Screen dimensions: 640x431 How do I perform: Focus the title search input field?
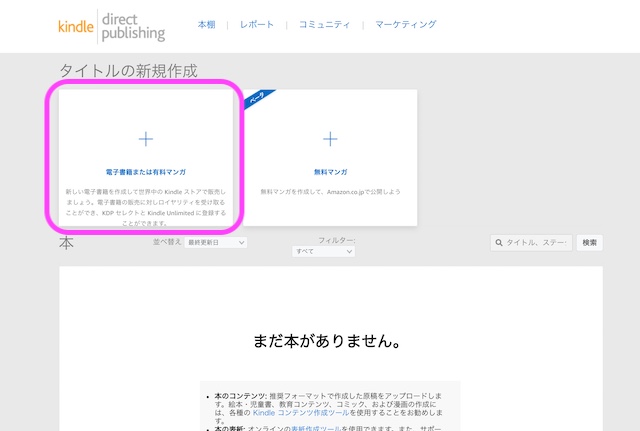click(538, 243)
